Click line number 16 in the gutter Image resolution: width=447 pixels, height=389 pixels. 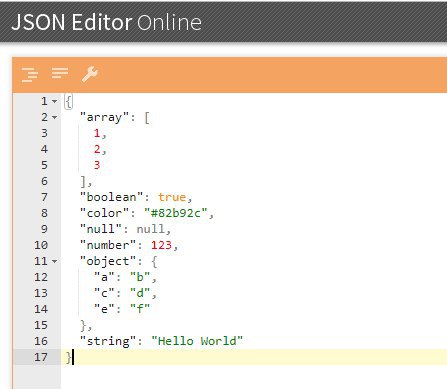click(41, 341)
